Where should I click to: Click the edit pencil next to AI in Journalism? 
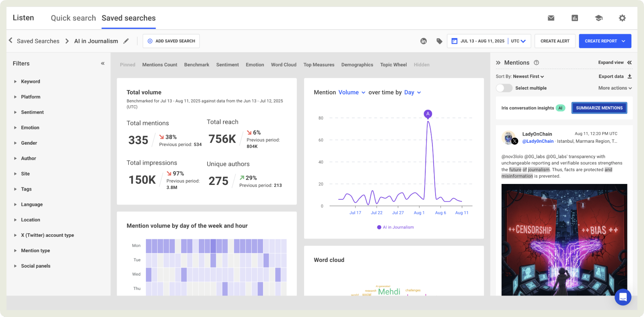pyautogui.click(x=126, y=41)
